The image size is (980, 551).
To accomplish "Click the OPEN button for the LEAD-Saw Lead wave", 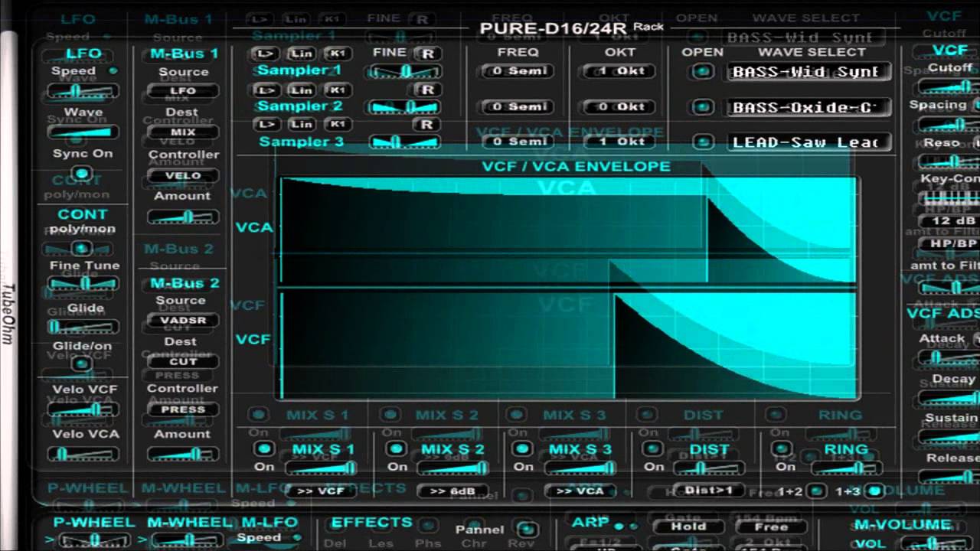I will 701,142.
